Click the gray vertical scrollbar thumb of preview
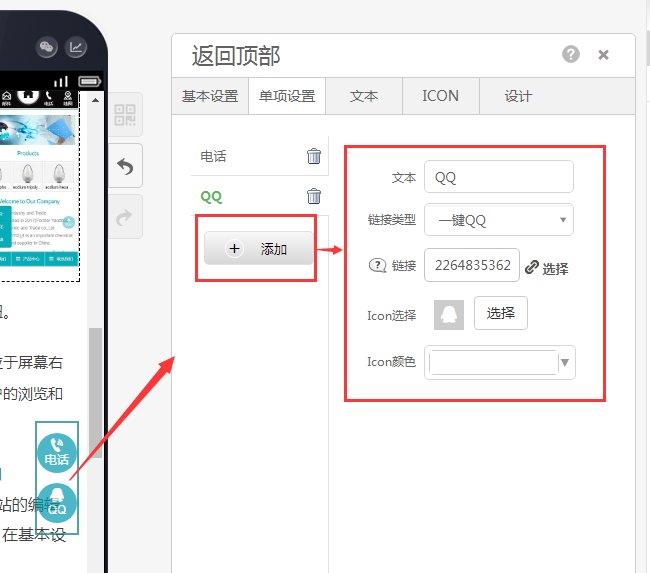650x573 pixels. pos(95,392)
